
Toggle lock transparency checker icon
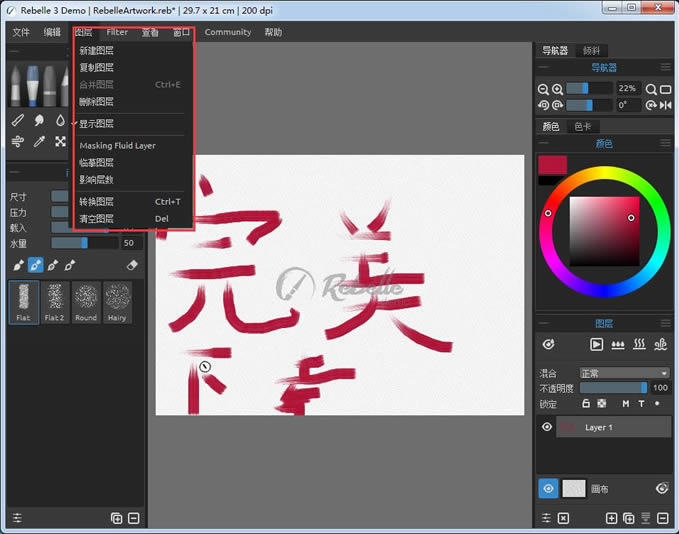pos(602,404)
